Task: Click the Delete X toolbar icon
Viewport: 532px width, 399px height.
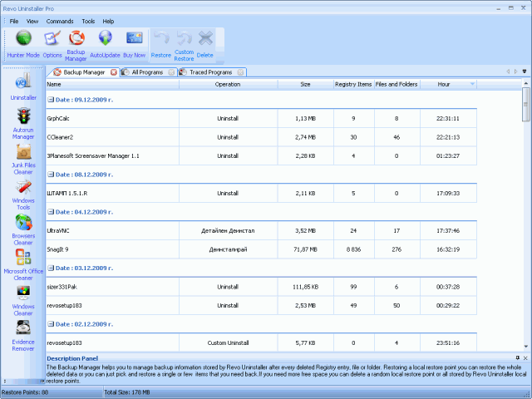Action: click(205, 38)
